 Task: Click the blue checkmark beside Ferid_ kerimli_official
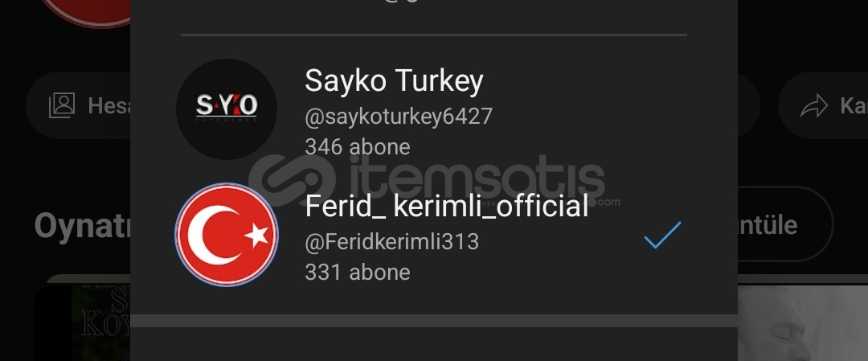(x=662, y=235)
